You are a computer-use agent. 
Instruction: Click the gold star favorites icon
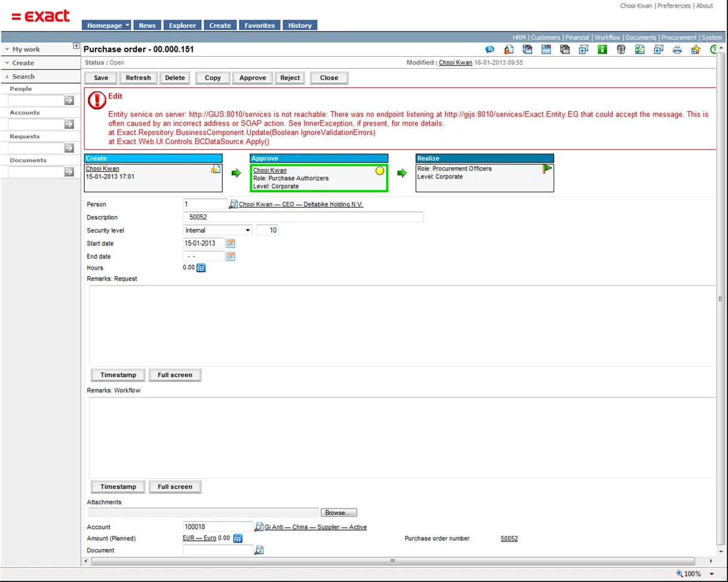pos(695,50)
